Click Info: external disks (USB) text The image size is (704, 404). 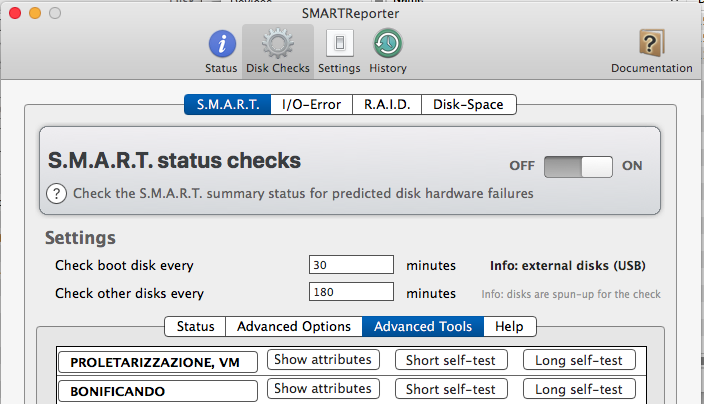[x=568, y=266]
